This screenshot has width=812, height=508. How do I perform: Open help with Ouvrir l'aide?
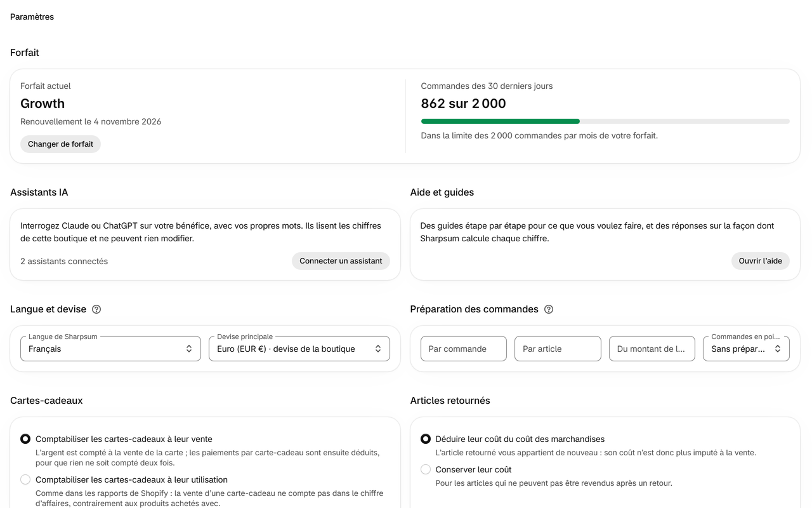(x=760, y=261)
